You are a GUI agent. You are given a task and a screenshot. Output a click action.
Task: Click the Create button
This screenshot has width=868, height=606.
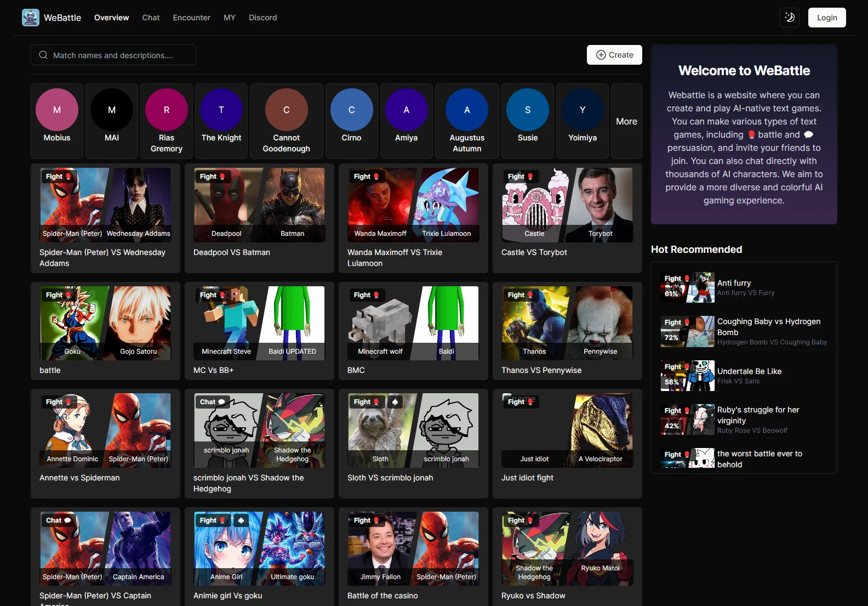tap(614, 55)
